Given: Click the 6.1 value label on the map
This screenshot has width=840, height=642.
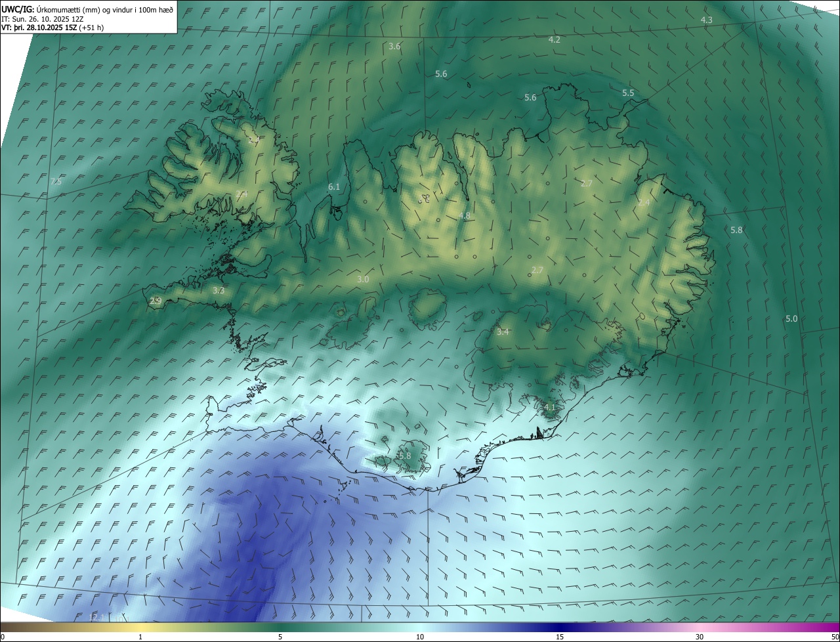Looking at the screenshot, I should (x=334, y=187).
